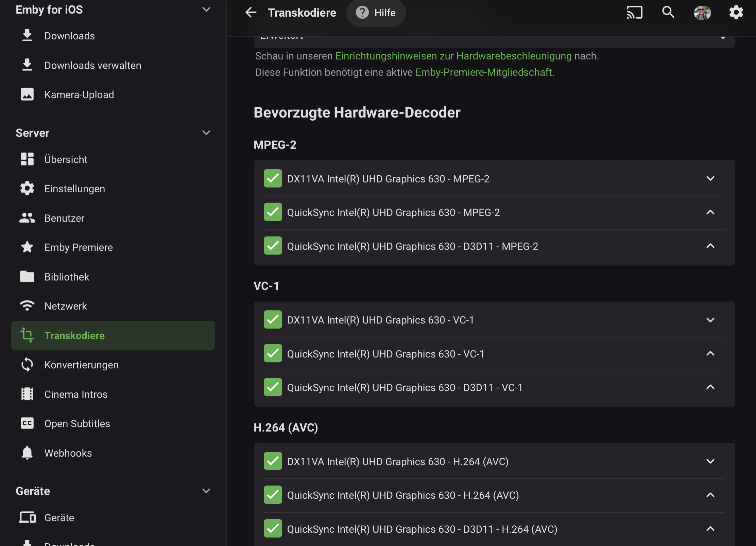Click the Emby Premiere star icon
The height and width of the screenshot is (546, 756).
pos(27,247)
